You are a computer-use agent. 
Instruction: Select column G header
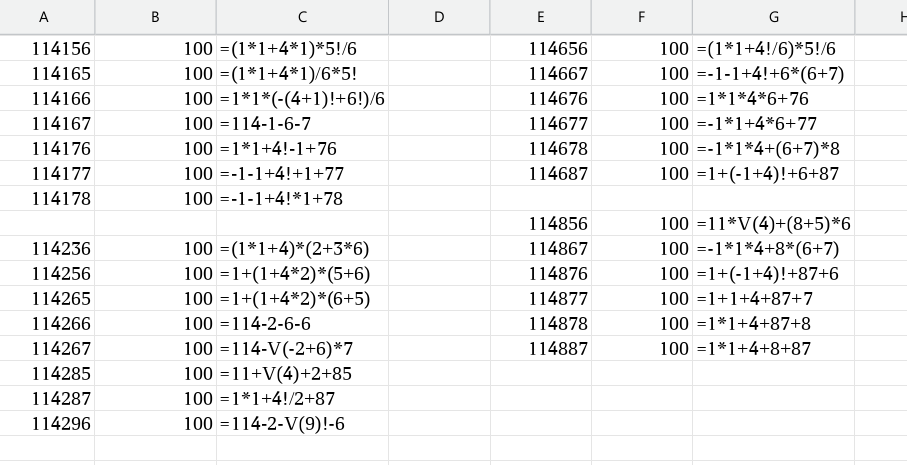(x=773, y=17)
